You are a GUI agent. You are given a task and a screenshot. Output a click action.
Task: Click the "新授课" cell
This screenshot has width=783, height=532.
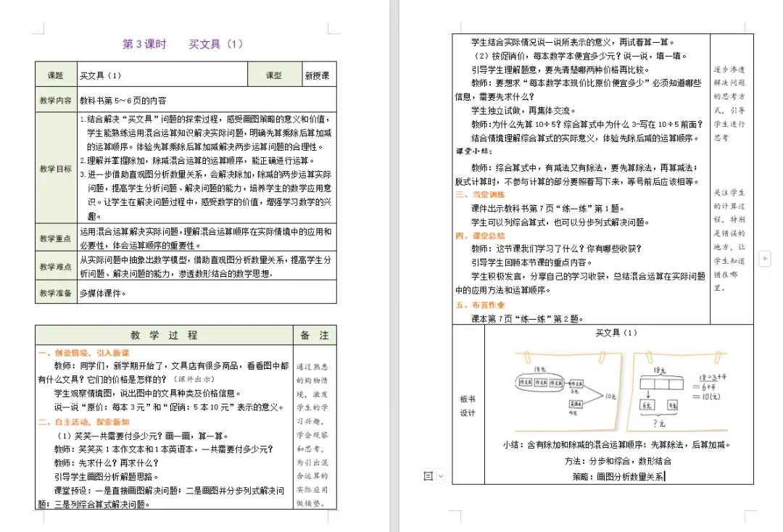click(318, 75)
